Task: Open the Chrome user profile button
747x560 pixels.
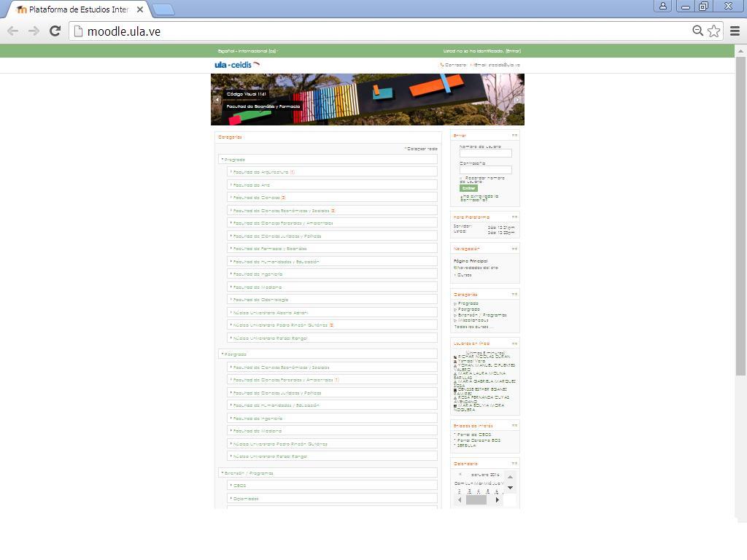Action: (662, 6)
